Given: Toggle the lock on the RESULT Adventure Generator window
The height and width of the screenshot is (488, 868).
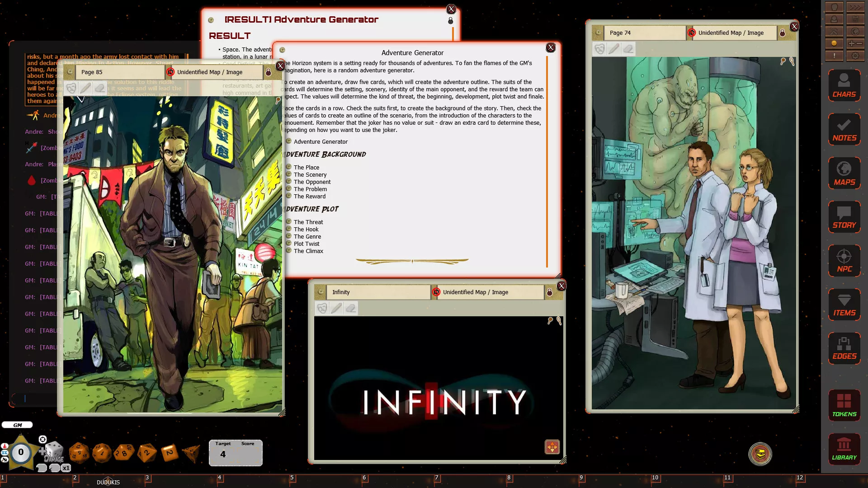Looking at the screenshot, I should [x=451, y=21].
